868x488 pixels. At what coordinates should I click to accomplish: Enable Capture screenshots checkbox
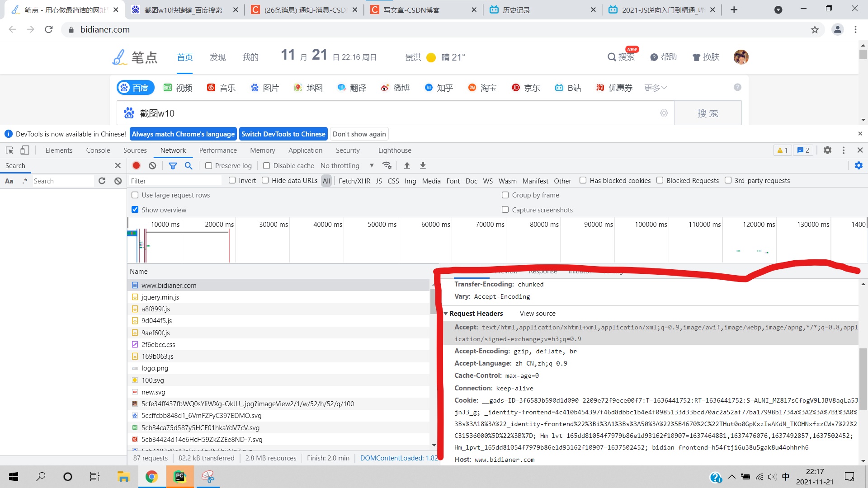coord(505,210)
